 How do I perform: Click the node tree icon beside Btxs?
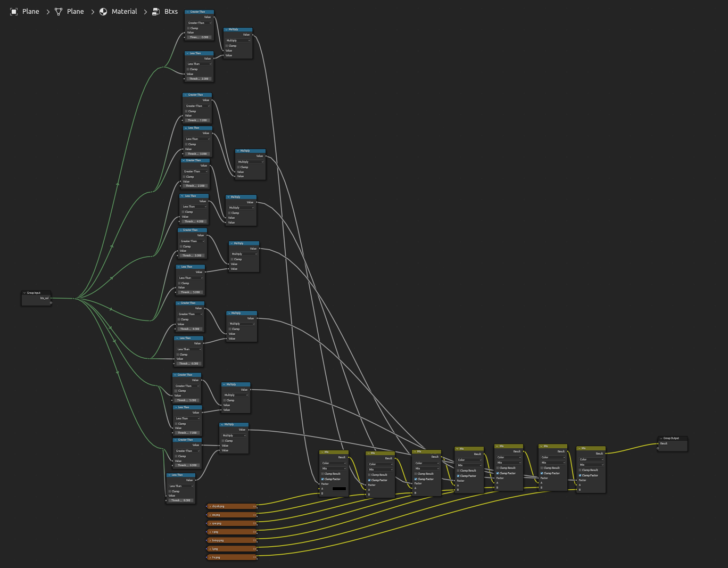click(x=155, y=11)
